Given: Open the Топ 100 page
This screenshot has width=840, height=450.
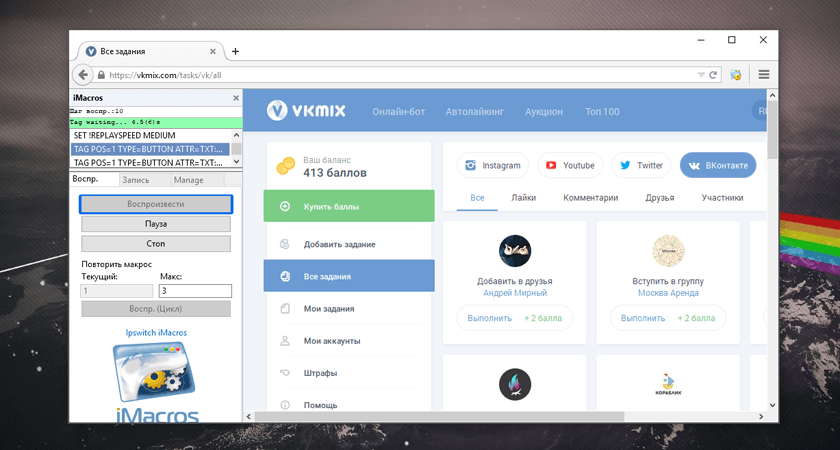Looking at the screenshot, I should point(602,111).
